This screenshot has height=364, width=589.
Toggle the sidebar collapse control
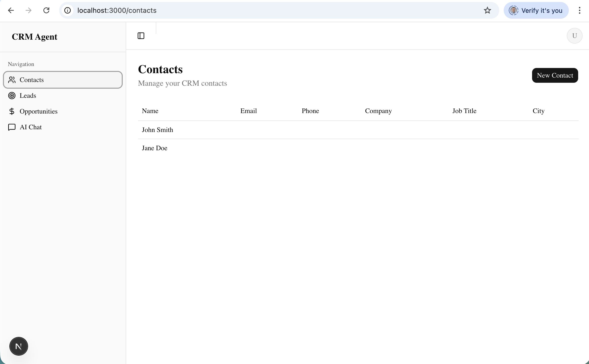140,36
